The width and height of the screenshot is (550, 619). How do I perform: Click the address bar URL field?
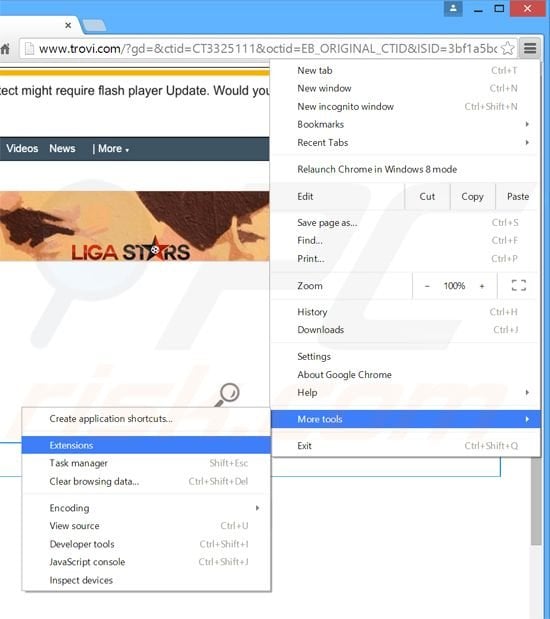click(x=267, y=49)
